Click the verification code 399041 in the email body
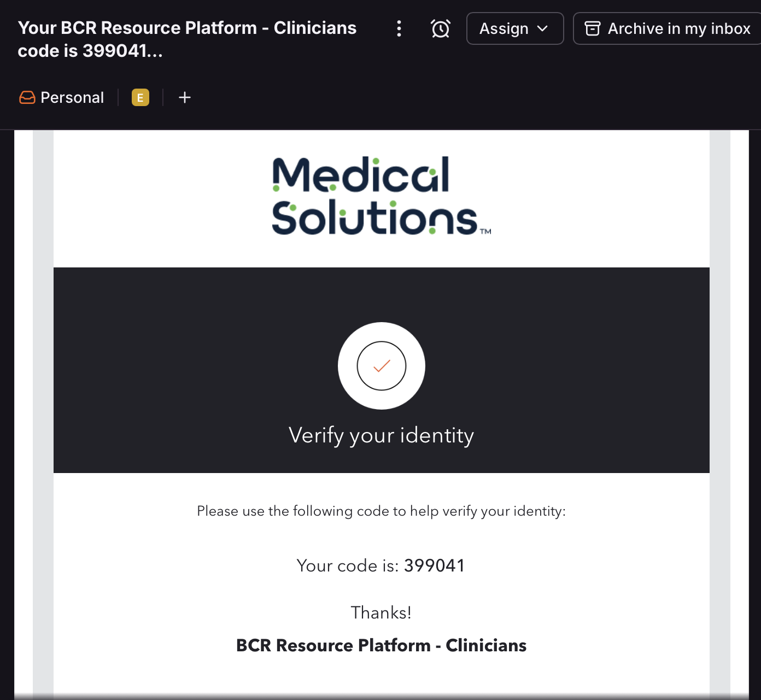Screen dimensions: 761x700 click(434, 565)
